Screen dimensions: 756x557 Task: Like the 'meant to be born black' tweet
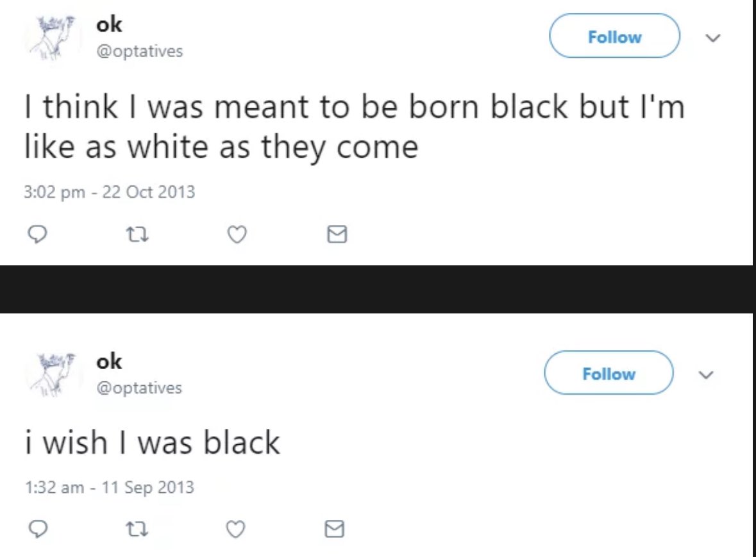(237, 236)
